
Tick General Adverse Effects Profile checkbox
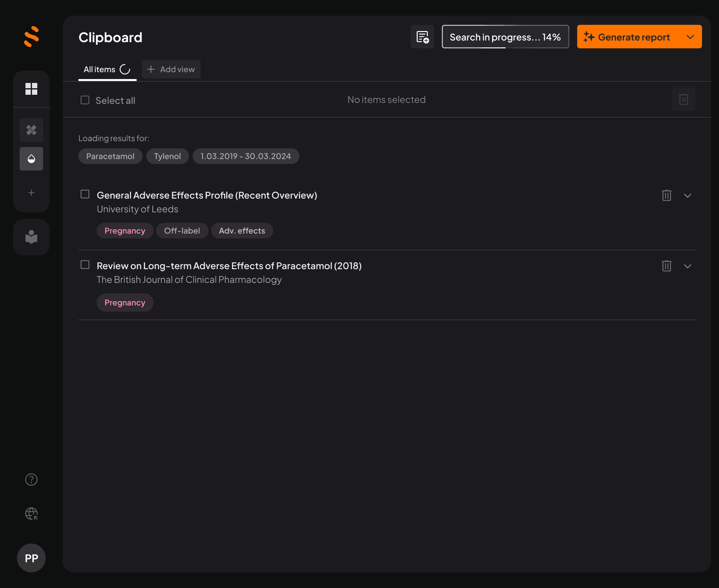click(85, 194)
